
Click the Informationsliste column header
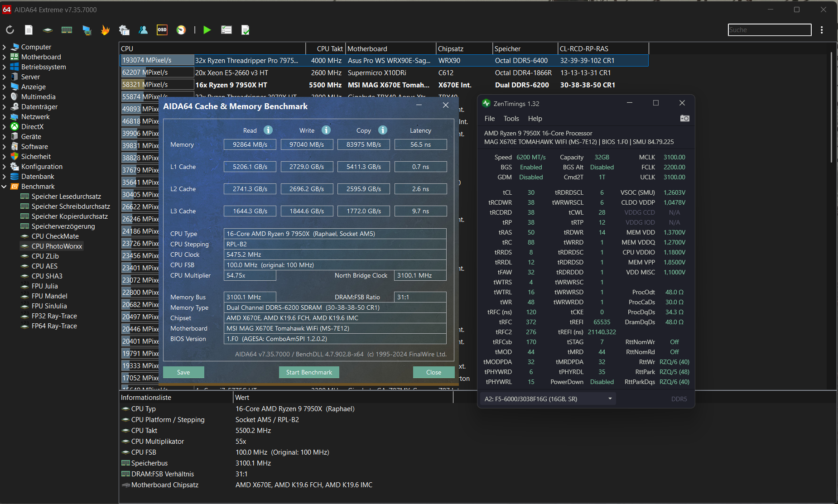coord(176,397)
